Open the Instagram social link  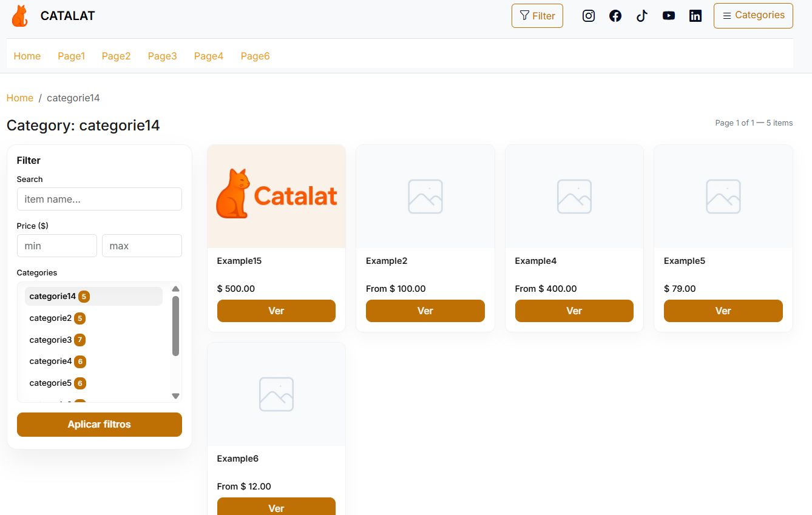(x=589, y=16)
